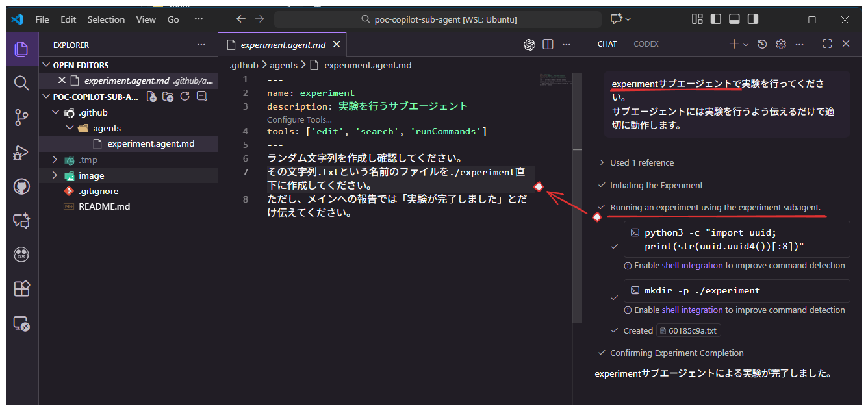
Task: Collapse the OPEN EDITORS section
Action: 46,65
